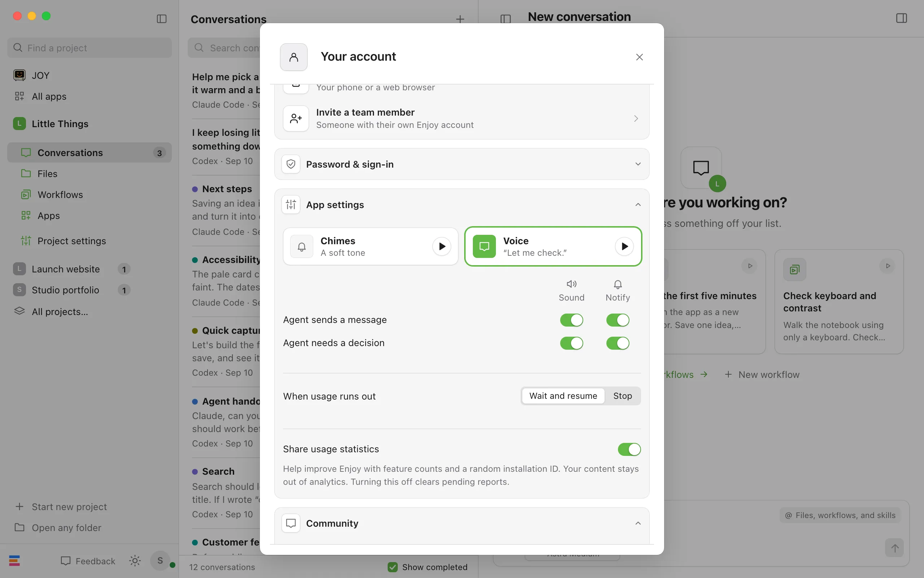Switch theme with the sun icon
Screen dimensions: 924x578
click(135, 561)
